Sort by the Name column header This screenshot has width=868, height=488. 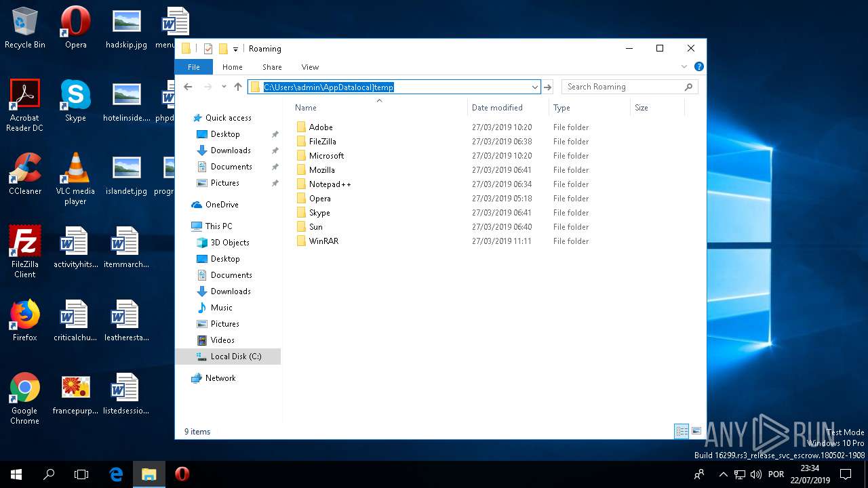pos(379,108)
